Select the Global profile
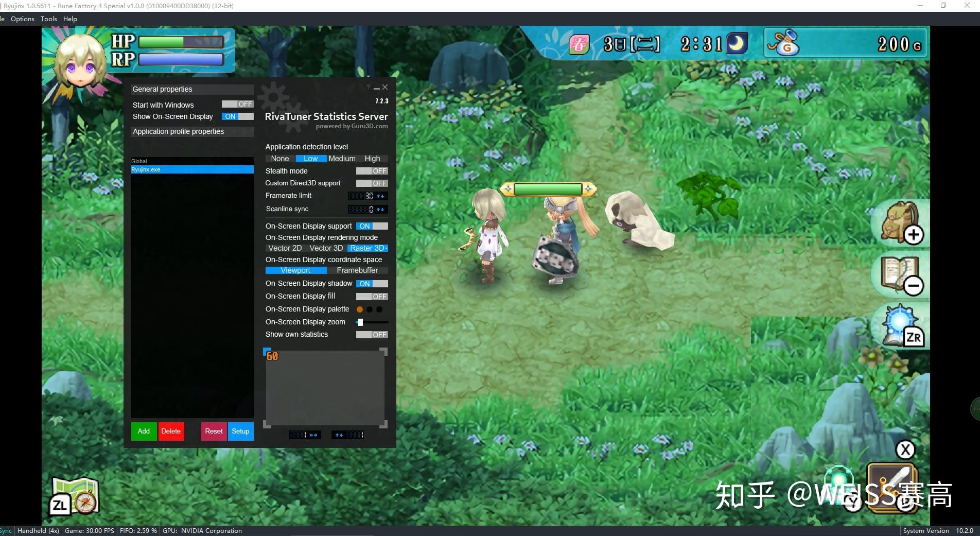 point(192,161)
